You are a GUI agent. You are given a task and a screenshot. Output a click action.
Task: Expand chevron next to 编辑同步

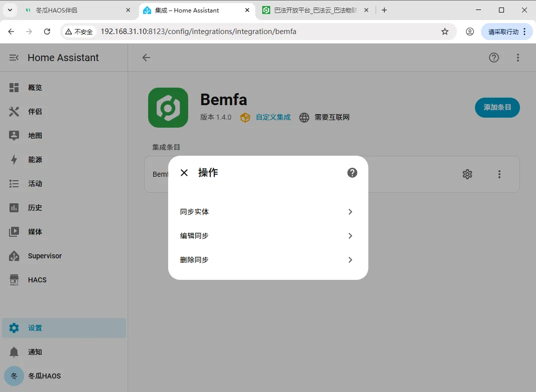(x=350, y=236)
